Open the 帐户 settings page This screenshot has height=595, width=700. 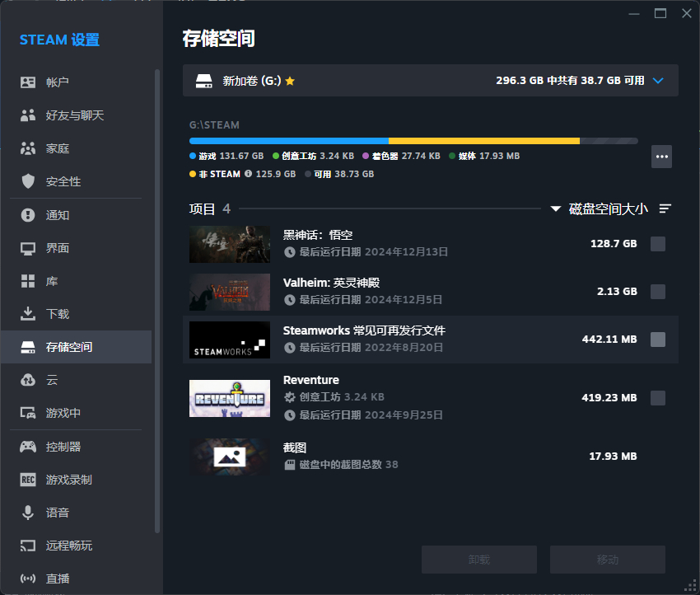(x=77, y=82)
